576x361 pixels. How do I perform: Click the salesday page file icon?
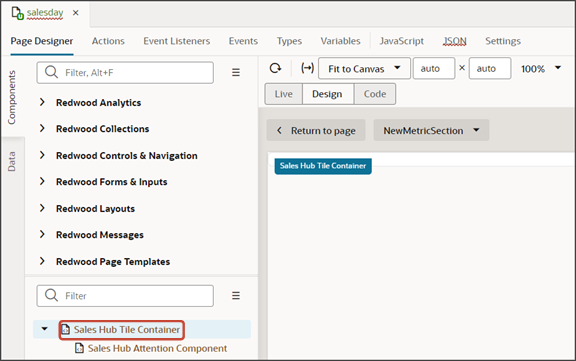(17, 13)
